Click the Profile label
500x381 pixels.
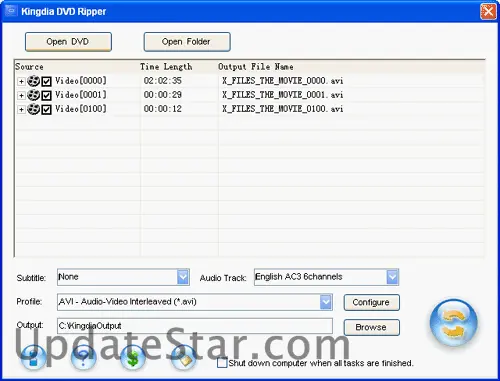tap(29, 301)
